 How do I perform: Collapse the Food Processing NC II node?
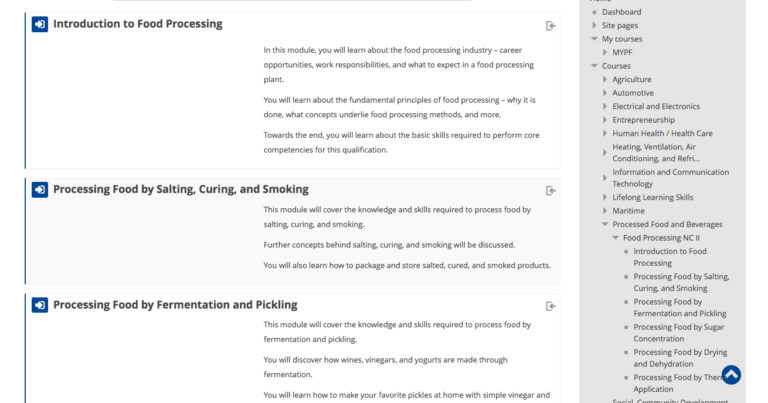(616, 238)
